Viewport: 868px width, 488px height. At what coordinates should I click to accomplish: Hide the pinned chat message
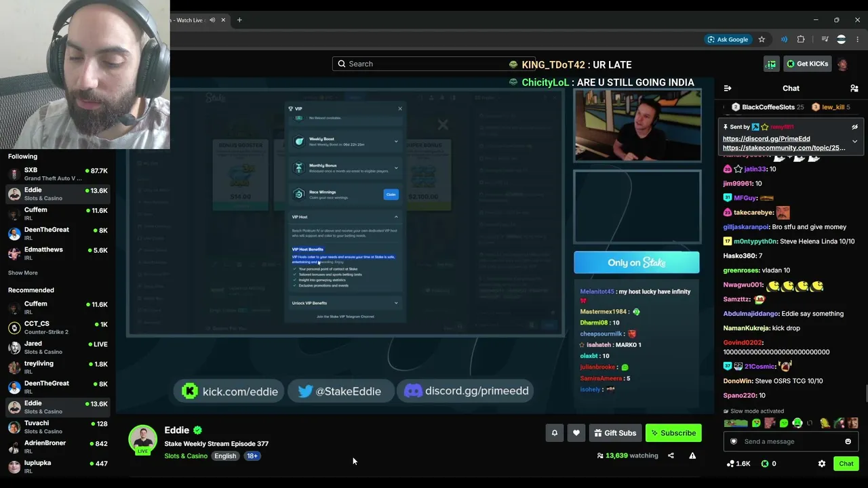tap(854, 127)
